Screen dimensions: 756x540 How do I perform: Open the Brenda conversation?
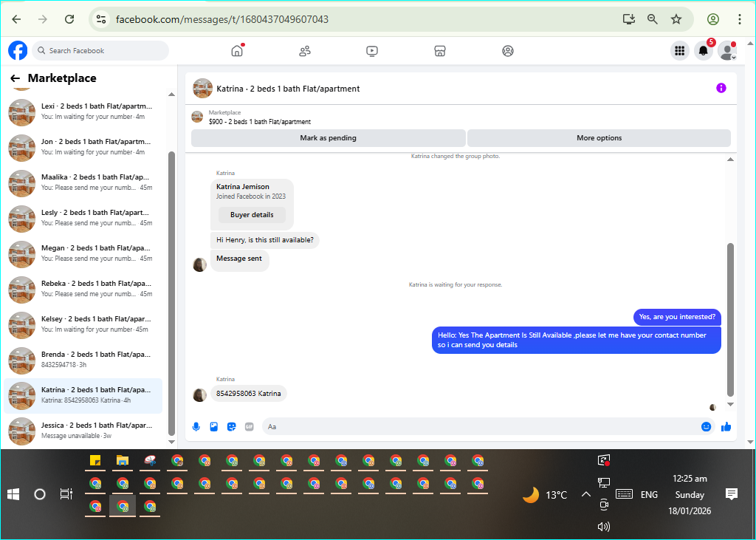coord(83,360)
